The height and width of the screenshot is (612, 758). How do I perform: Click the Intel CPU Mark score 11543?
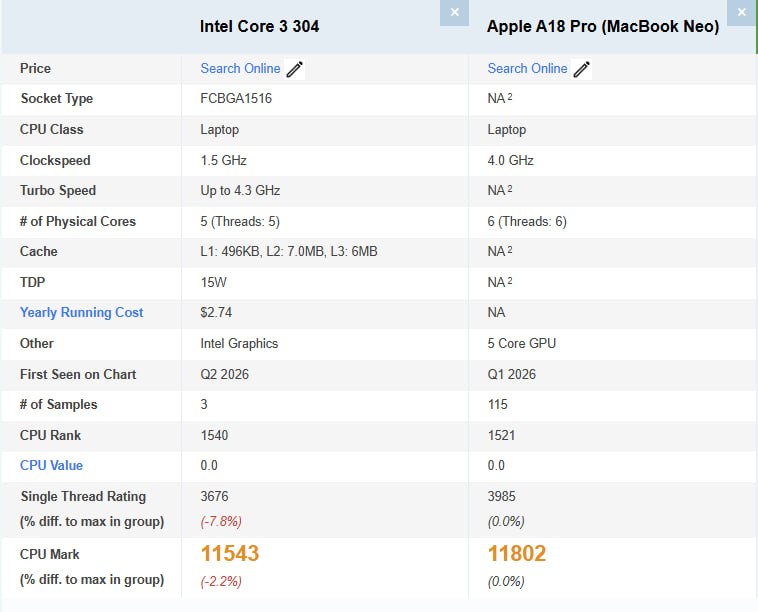point(230,554)
